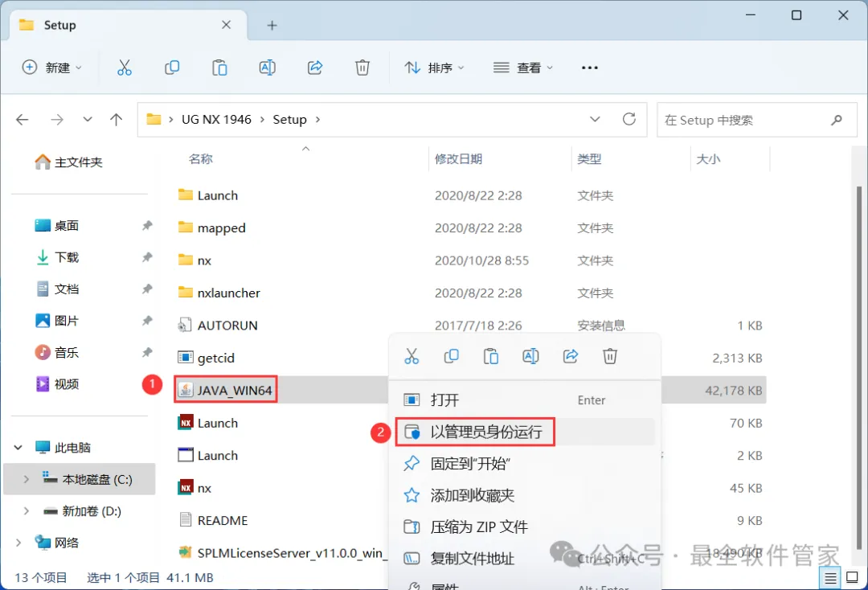Screen dimensions: 868x590
Task: Select 复制文件地址 in context menu
Action: pyautogui.click(x=526, y=559)
